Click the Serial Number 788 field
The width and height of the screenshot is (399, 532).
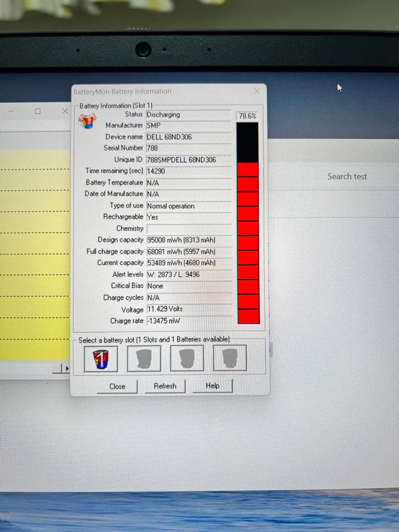point(190,148)
